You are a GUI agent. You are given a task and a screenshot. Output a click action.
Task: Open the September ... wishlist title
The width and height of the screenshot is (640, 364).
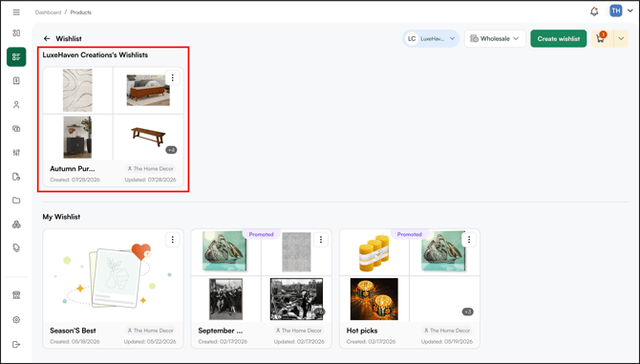tap(221, 331)
